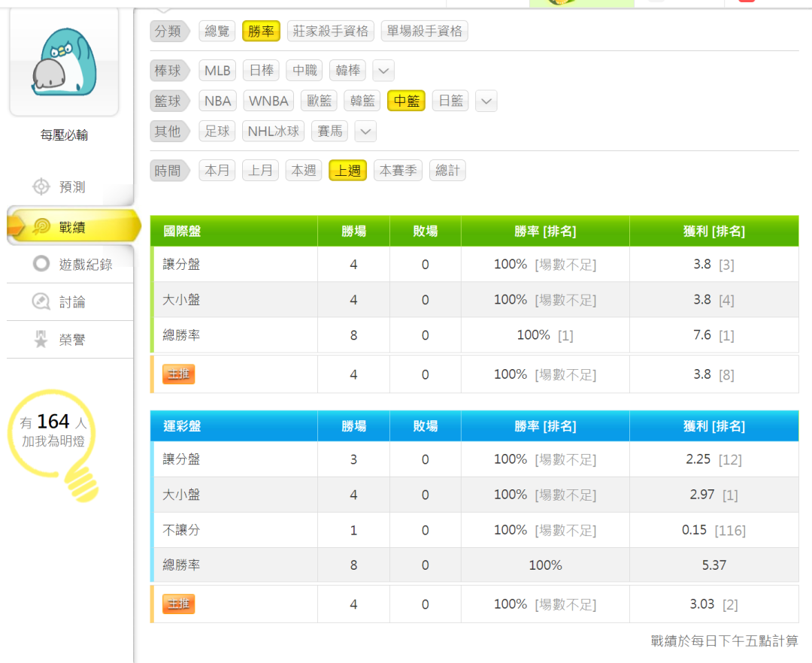Viewport: 812px width, 663px height.
Task: Click 主推 badge in 運彩盤 table
Action: (x=178, y=604)
